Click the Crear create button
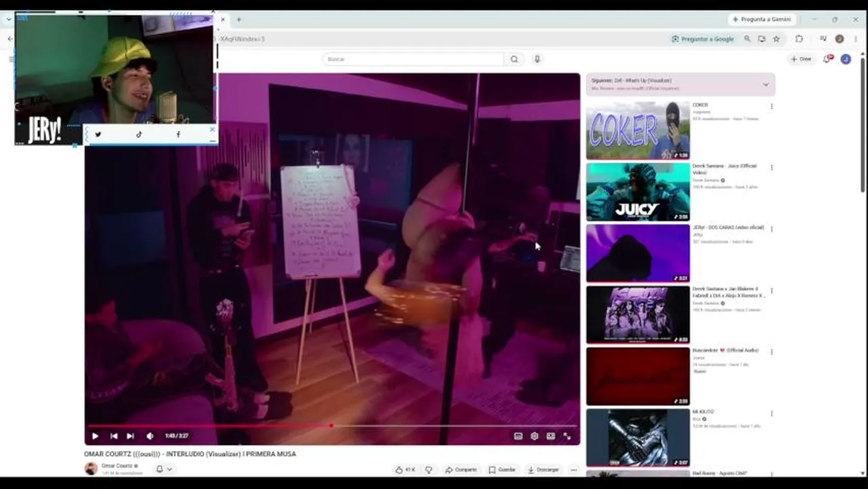Image resolution: width=868 pixels, height=489 pixels. [x=801, y=59]
